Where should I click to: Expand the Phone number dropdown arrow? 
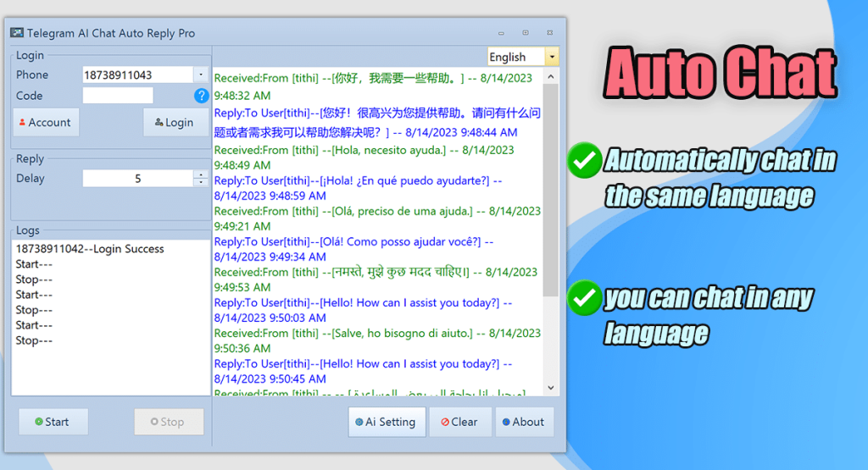pos(200,75)
